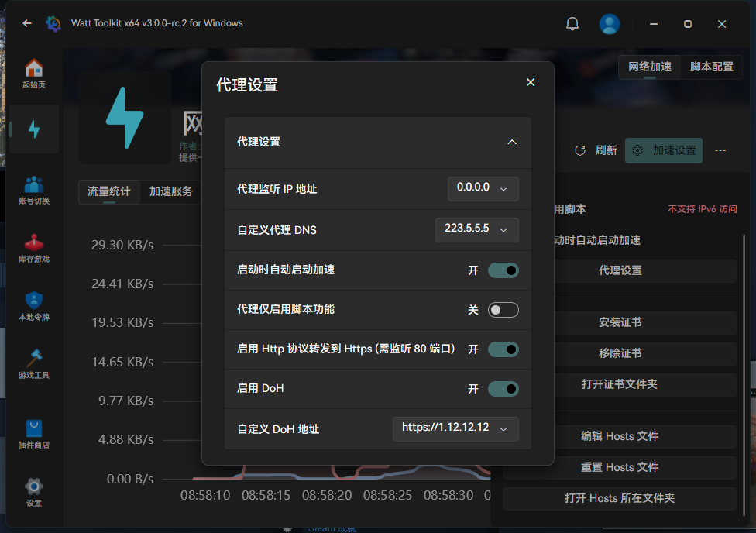Click the 刷新 button

click(x=596, y=150)
